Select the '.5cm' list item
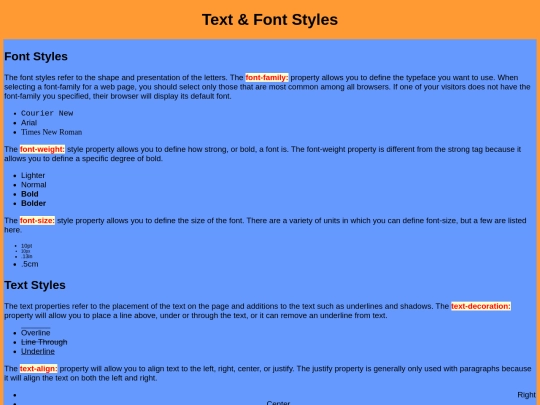 30,264
